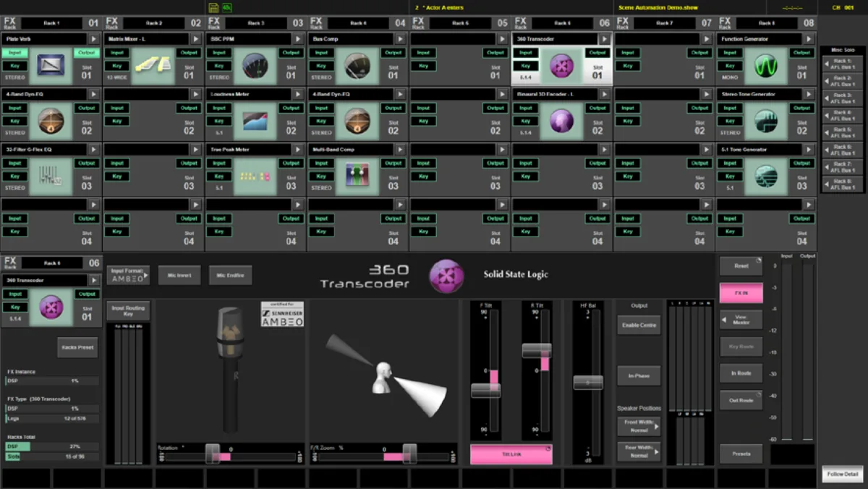Screen dimensions: 868x489
Task: Open the BBC PPM meter icon
Action: coord(255,66)
